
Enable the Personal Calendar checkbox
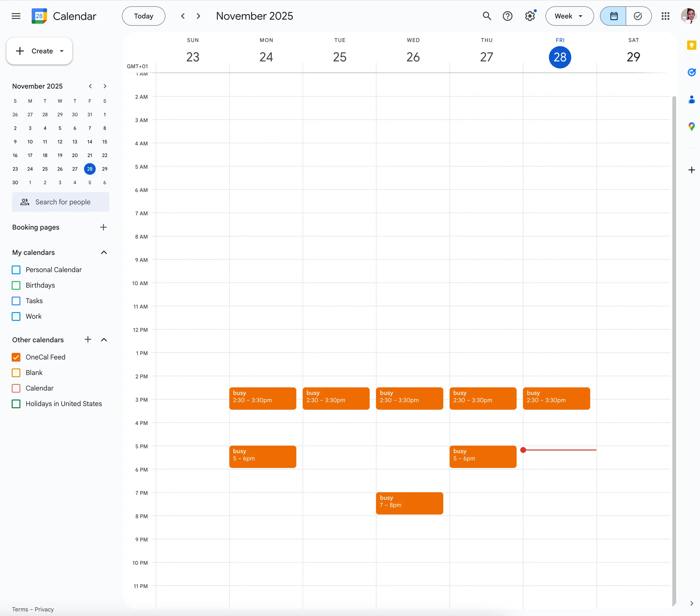pos(16,270)
